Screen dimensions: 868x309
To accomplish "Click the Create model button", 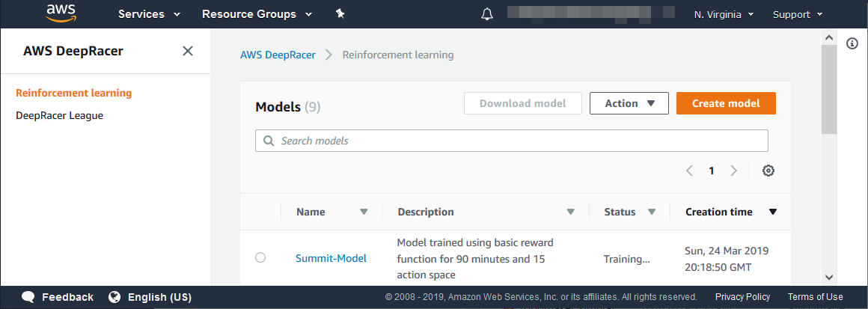I will [x=725, y=103].
